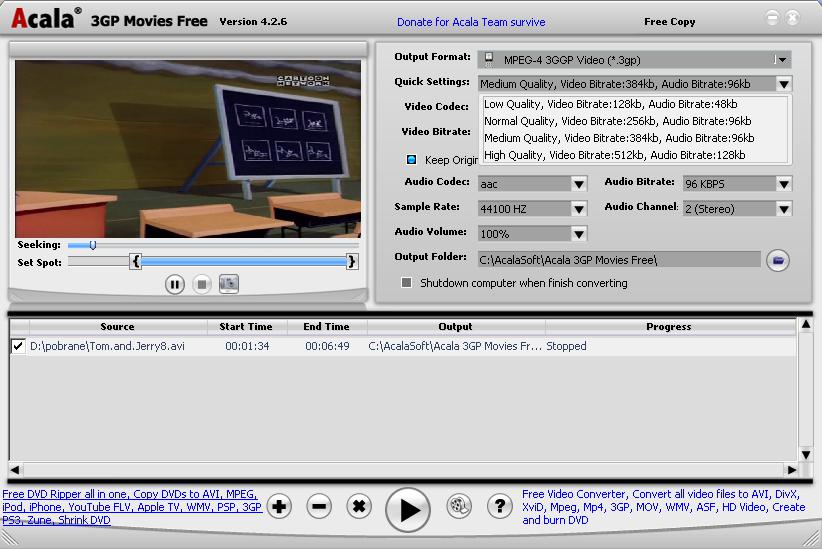Open the Free Video Converter link
Image resolution: width=822 pixels, height=549 pixels.
coord(663,507)
